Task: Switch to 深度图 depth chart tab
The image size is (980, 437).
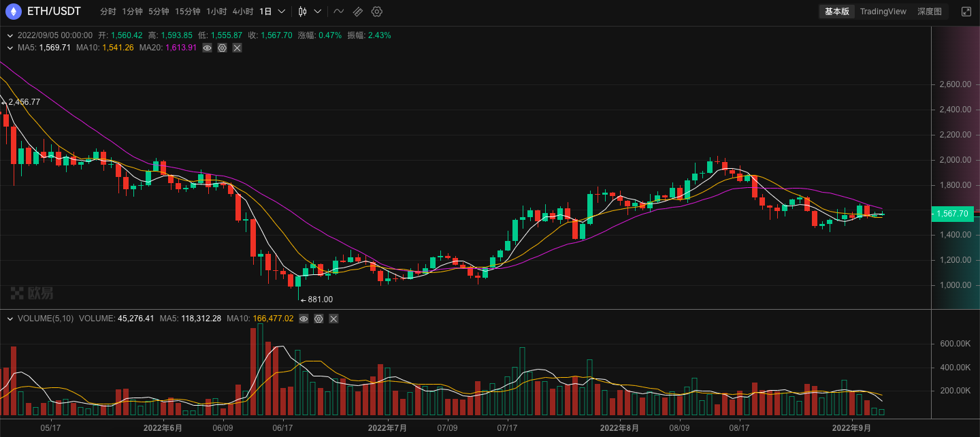Action: coord(929,12)
